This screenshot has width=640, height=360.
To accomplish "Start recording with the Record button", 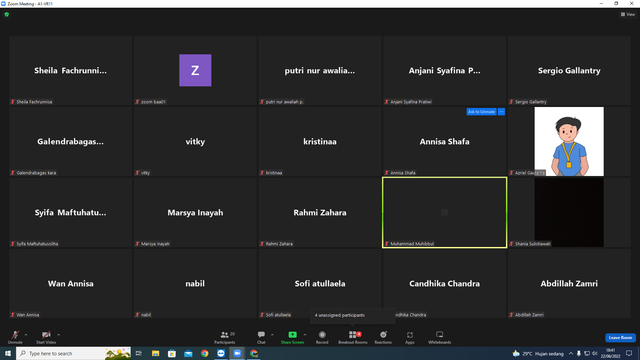I will tap(322, 337).
